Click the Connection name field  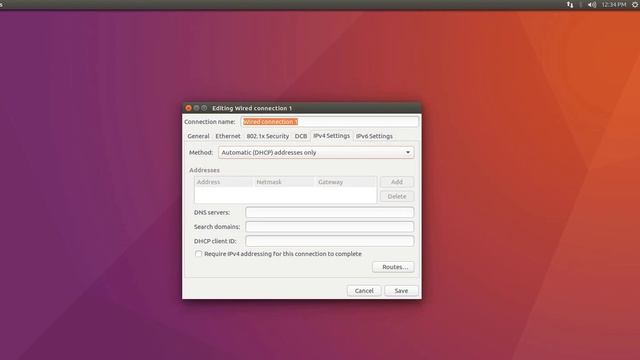click(x=329, y=122)
